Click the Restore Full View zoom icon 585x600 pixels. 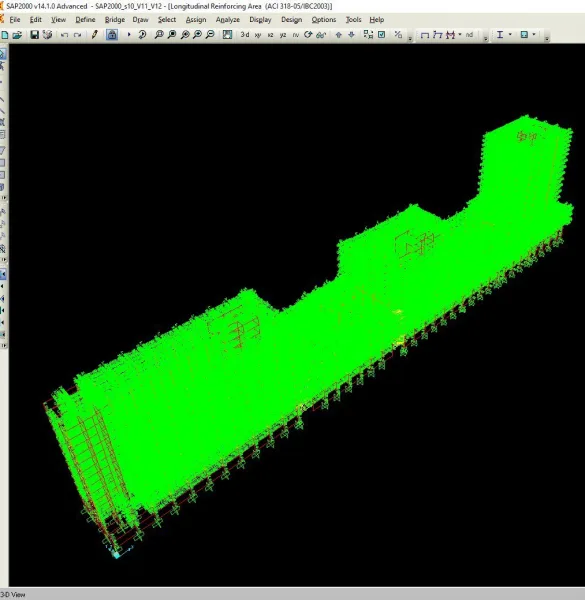[x=172, y=35]
